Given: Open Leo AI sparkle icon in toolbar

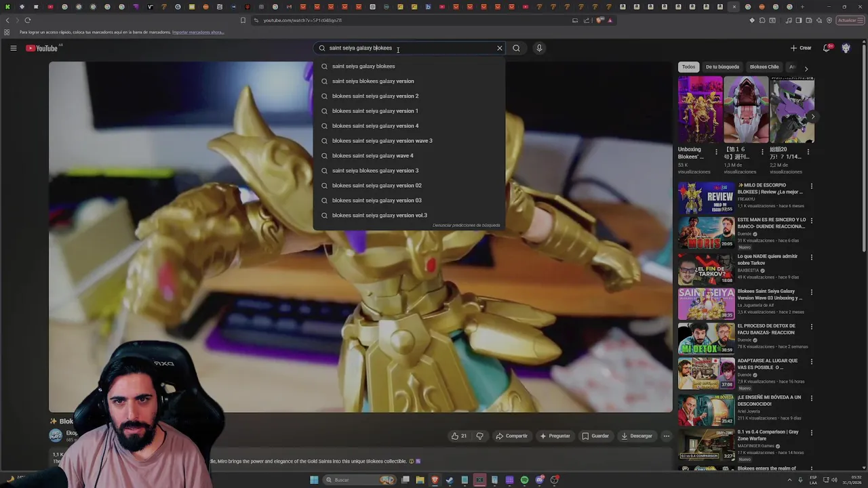Looking at the screenshot, I should pos(819,20).
